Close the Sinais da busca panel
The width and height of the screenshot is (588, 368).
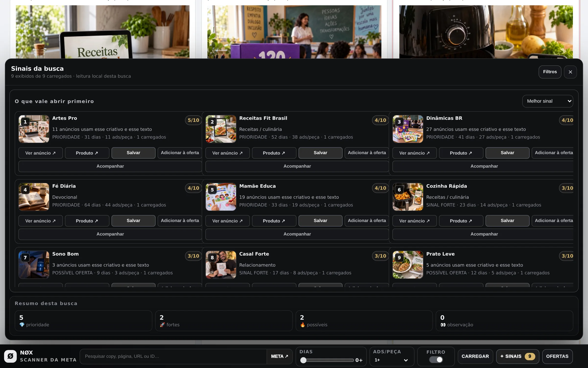pyautogui.click(x=570, y=72)
